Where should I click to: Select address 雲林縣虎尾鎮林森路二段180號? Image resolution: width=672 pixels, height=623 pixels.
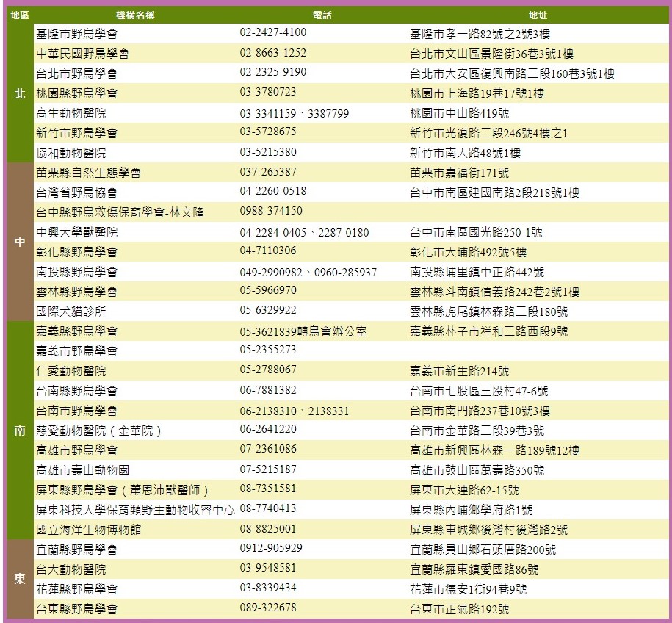click(x=489, y=311)
